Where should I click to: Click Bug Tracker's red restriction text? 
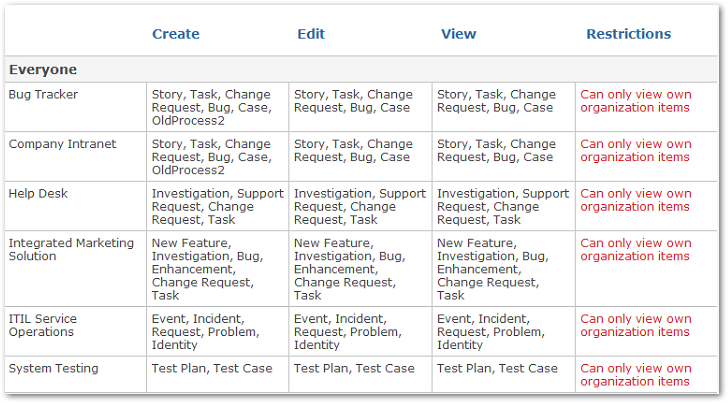click(x=636, y=101)
